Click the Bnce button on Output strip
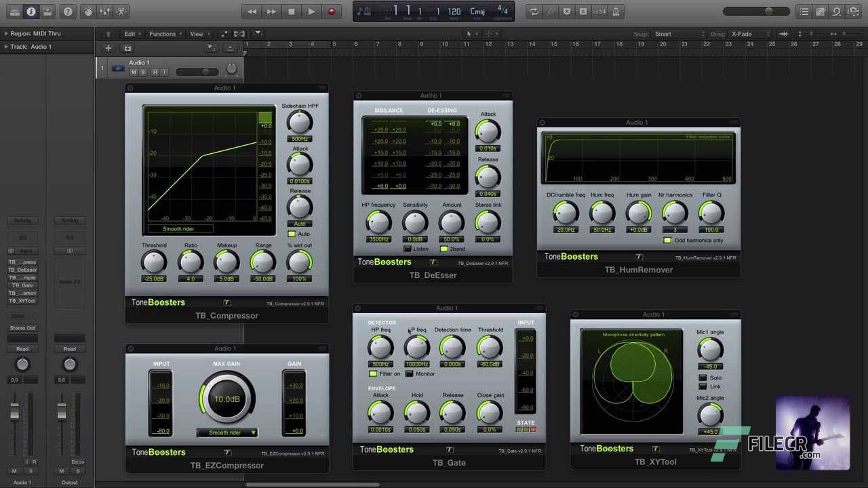Viewport: 868px width, 488px height. pyautogui.click(x=78, y=462)
